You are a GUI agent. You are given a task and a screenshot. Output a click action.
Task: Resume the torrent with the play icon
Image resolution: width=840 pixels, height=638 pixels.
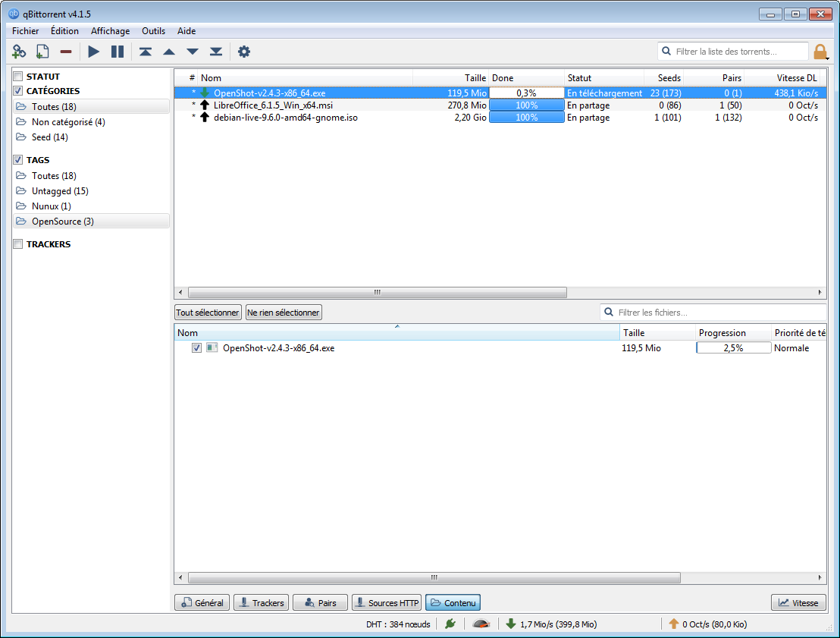[93, 52]
